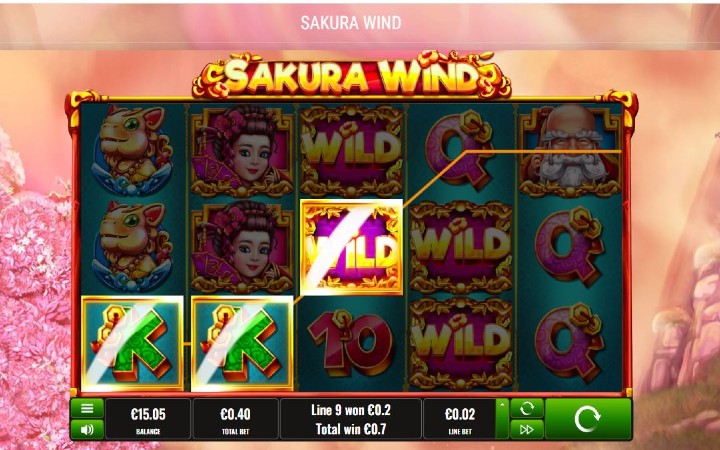Open the hamburger menu button
The width and height of the screenshot is (720, 450).
87,408
